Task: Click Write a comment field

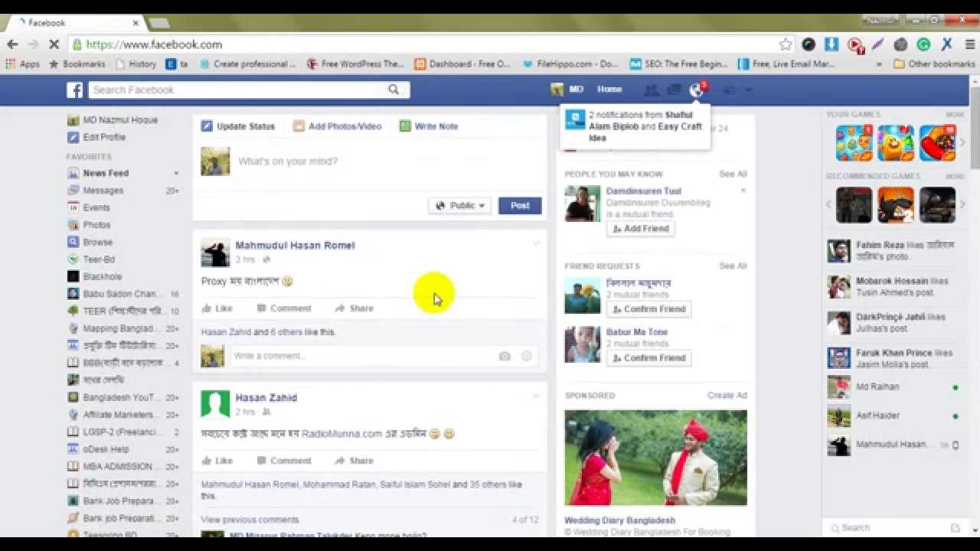Action: (x=363, y=356)
